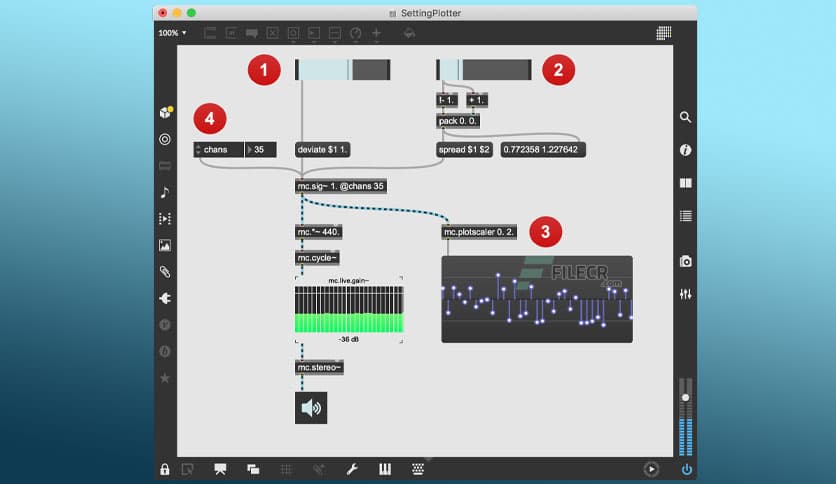Select the !- 1. object
Screen dimensions: 836x484
point(447,100)
